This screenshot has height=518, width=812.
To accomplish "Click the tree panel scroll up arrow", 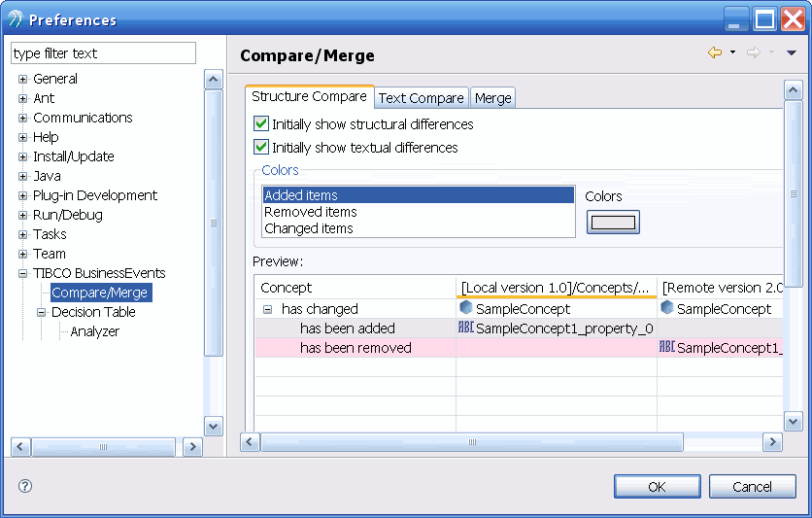I will pyautogui.click(x=214, y=80).
